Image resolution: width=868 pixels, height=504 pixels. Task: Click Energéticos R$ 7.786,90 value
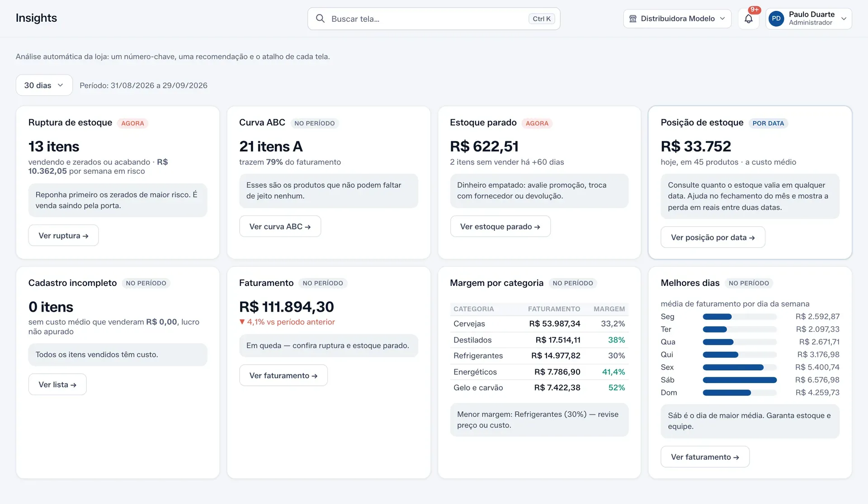tap(557, 372)
